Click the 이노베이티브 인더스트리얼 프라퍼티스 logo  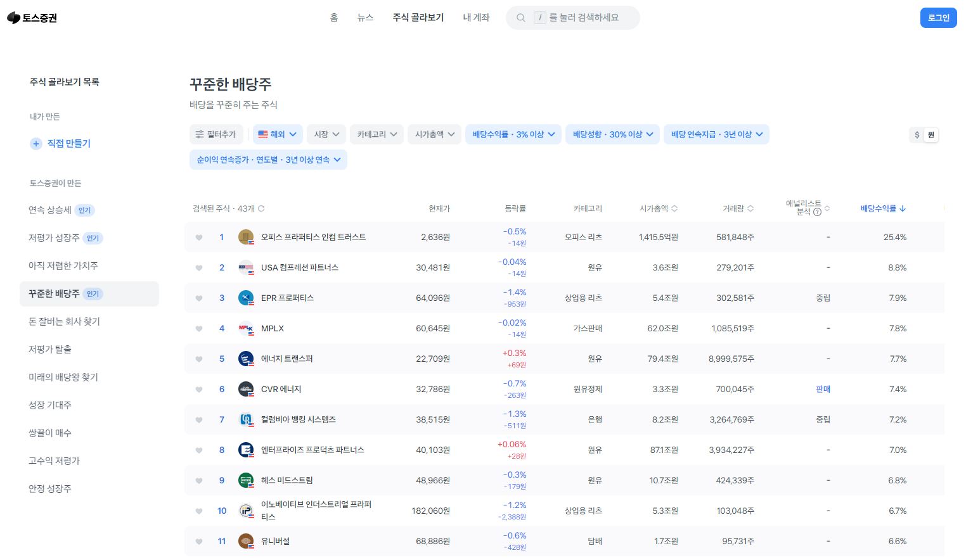(x=246, y=511)
